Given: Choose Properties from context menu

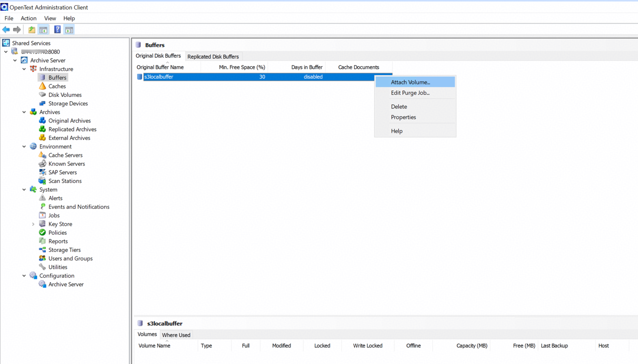Looking at the screenshot, I should pos(415,117).
